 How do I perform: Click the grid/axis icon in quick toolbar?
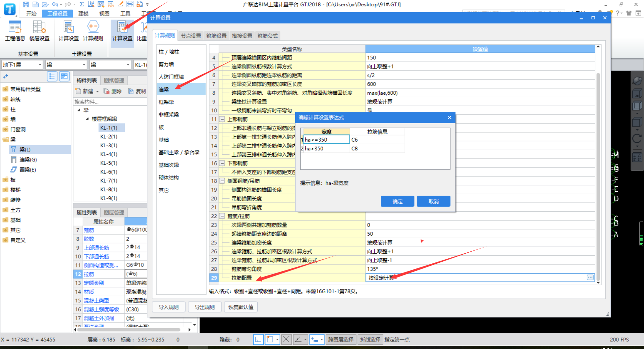130,4
